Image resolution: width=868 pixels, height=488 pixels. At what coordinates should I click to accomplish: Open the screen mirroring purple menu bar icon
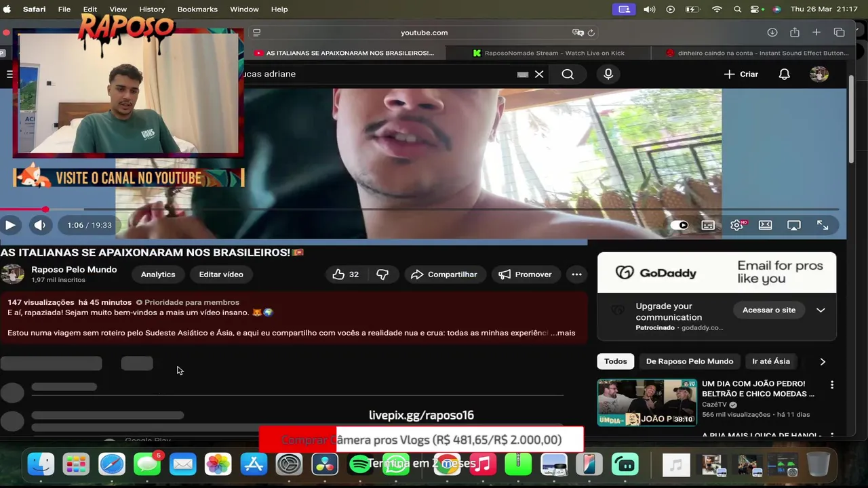623,9
